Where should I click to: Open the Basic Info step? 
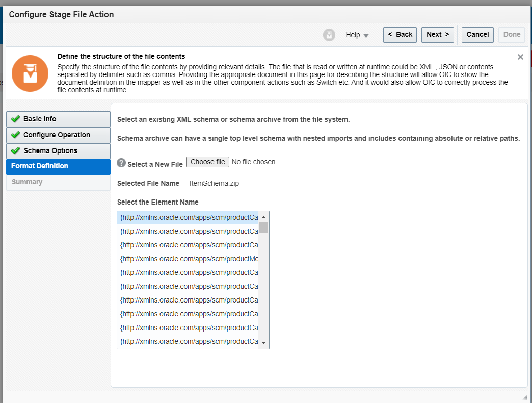click(x=41, y=118)
